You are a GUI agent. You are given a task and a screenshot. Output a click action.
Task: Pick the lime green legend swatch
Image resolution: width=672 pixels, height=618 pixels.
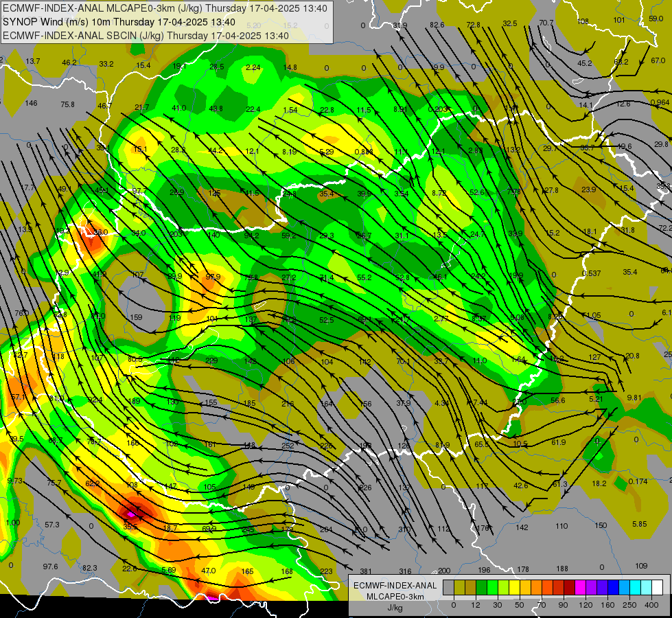pyautogui.click(x=504, y=587)
